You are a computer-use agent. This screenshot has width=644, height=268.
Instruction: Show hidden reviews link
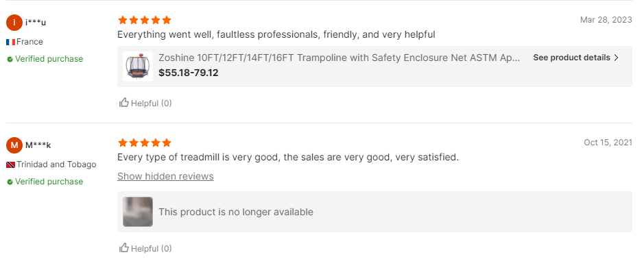click(165, 176)
